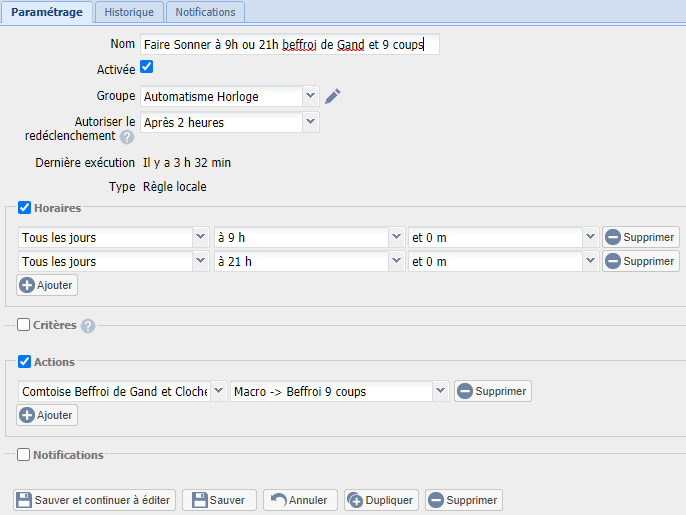Expand the 'Après 2 heures' dropdown
The width and height of the screenshot is (686, 515).
click(x=229, y=122)
